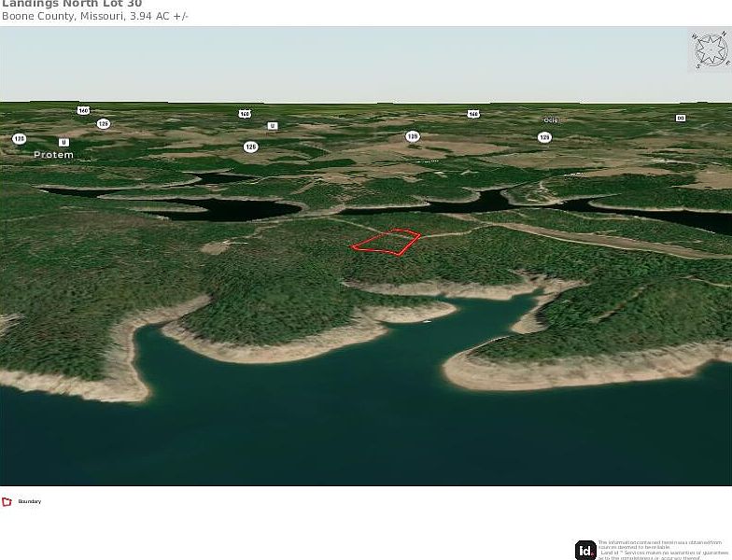Click the U route shield above Protem
The height and width of the screenshot is (560, 732).
[63, 142]
